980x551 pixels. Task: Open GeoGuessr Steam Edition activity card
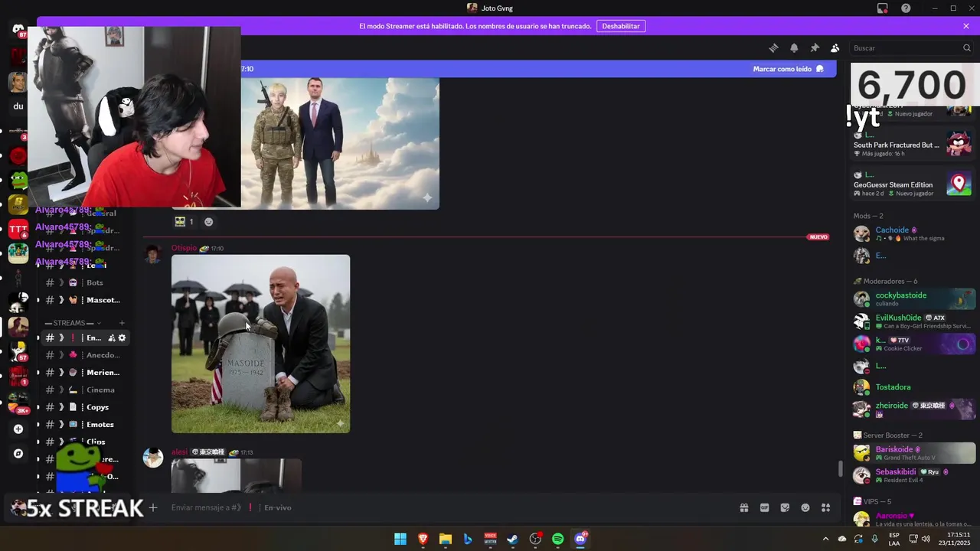click(x=913, y=184)
